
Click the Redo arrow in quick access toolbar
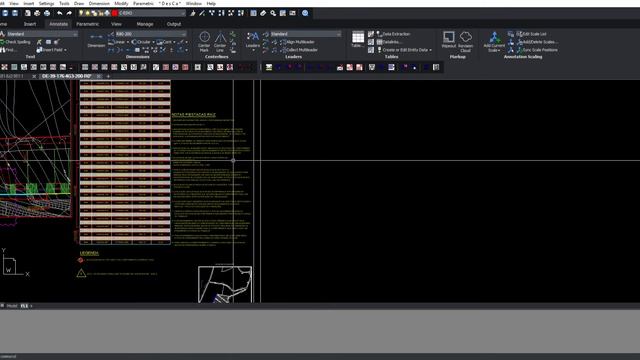coord(69,13)
